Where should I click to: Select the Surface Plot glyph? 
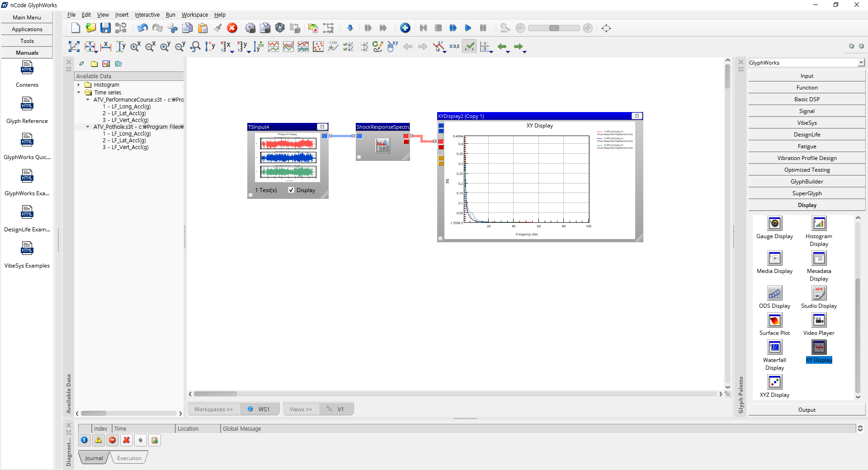pyautogui.click(x=774, y=324)
